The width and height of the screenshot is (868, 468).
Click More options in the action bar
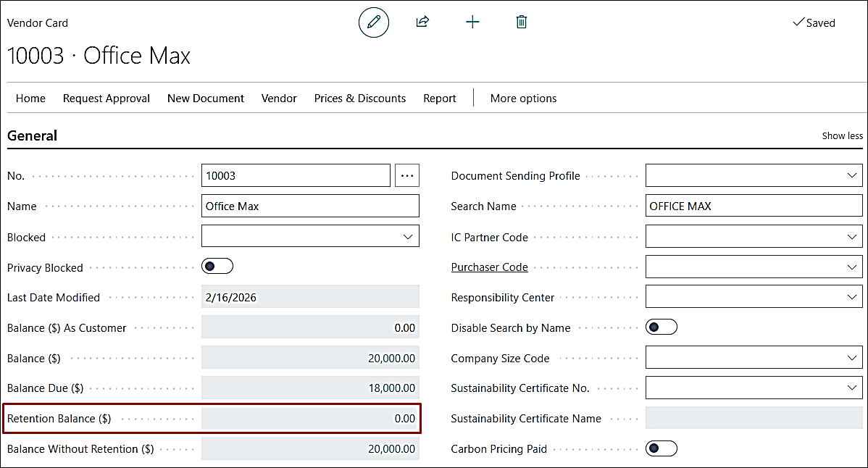[x=523, y=99]
